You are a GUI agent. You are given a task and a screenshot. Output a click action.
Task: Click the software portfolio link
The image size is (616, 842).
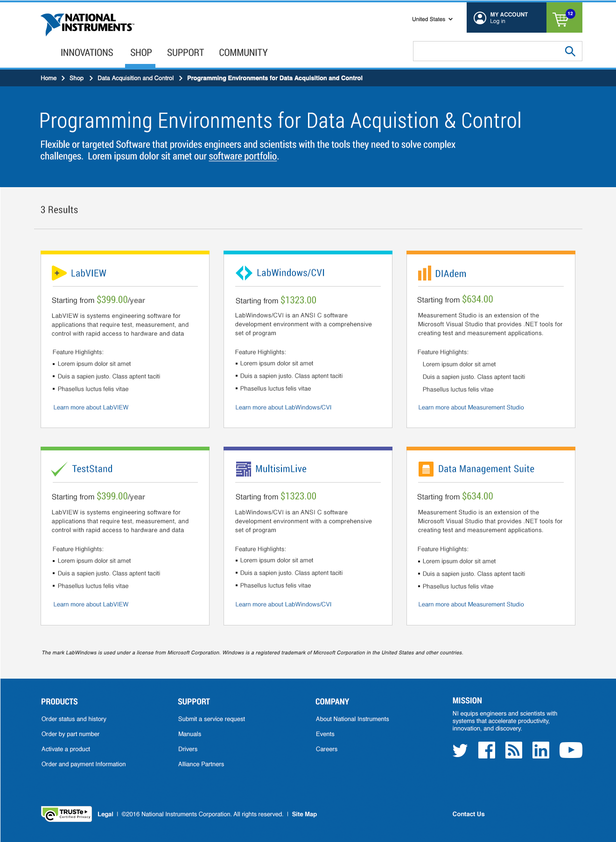click(x=243, y=156)
